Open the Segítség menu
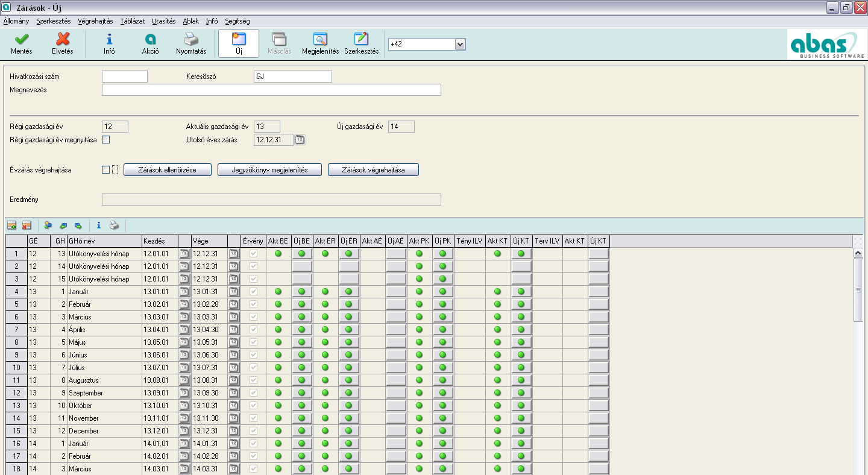This screenshot has width=868, height=475. coord(237,20)
